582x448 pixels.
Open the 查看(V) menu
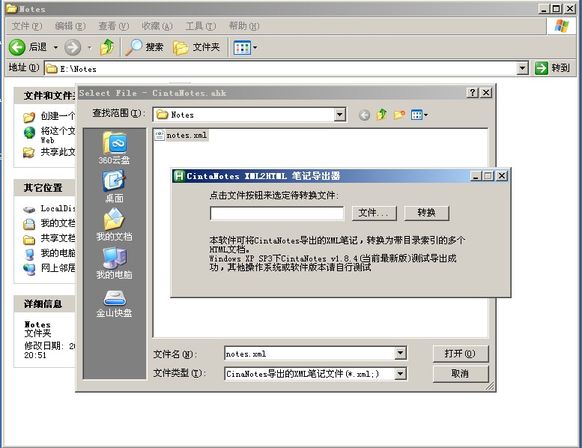point(114,26)
